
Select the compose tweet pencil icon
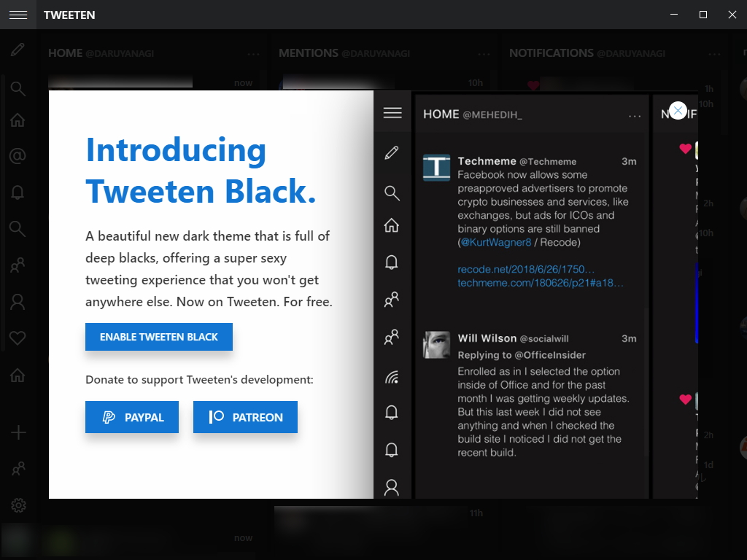point(18,50)
